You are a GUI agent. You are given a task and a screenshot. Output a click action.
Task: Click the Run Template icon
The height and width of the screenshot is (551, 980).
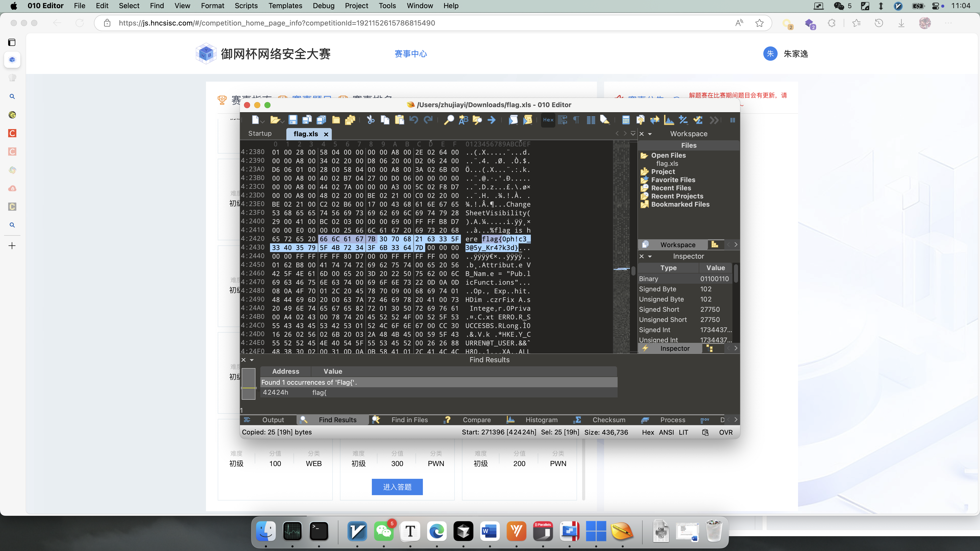click(528, 120)
